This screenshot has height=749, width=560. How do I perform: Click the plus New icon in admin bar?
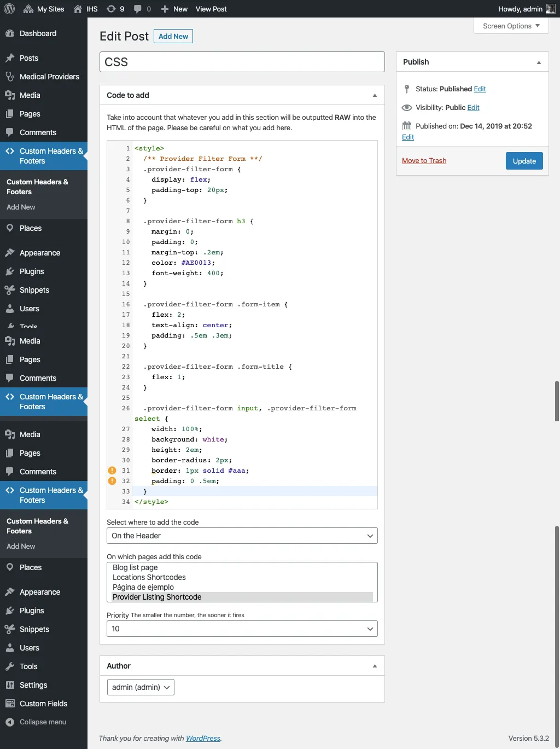[x=165, y=9]
